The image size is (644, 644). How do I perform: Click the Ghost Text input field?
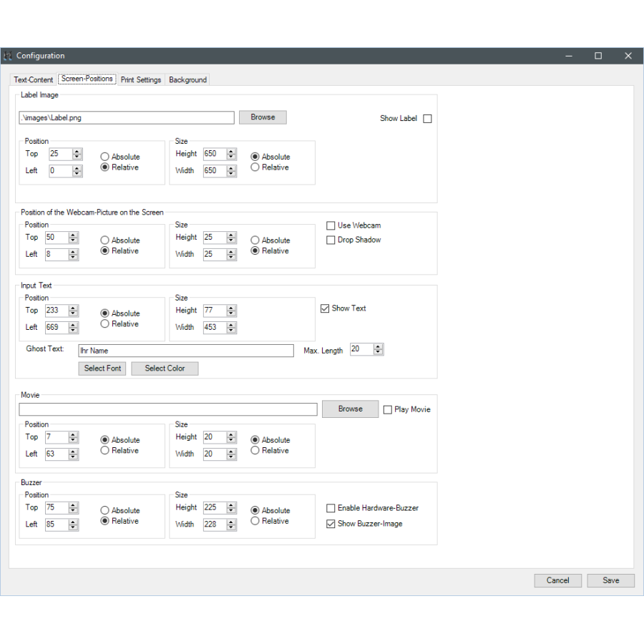pyautogui.click(x=185, y=351)
